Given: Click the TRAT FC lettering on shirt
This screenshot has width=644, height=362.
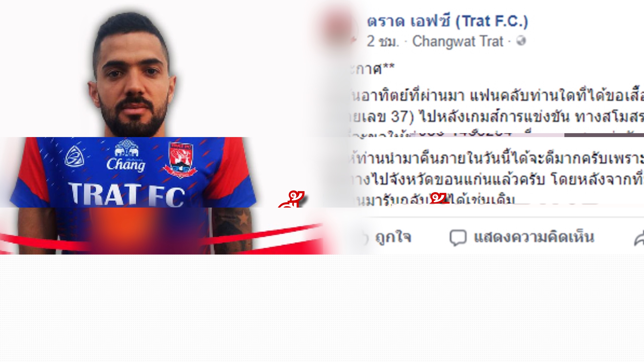Looking at the screenshot, I should click(x=127, y=195).
